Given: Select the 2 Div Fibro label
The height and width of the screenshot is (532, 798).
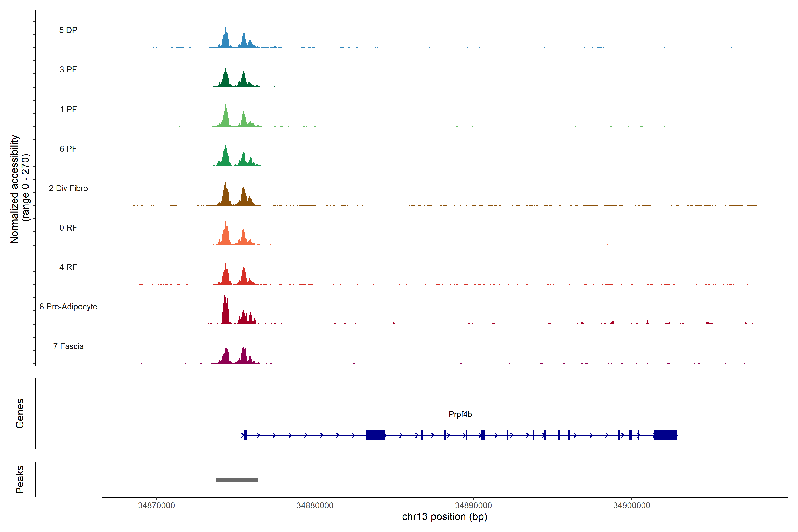Looking at the screenshot, I should pyautogui.click(x=68, y=188).
